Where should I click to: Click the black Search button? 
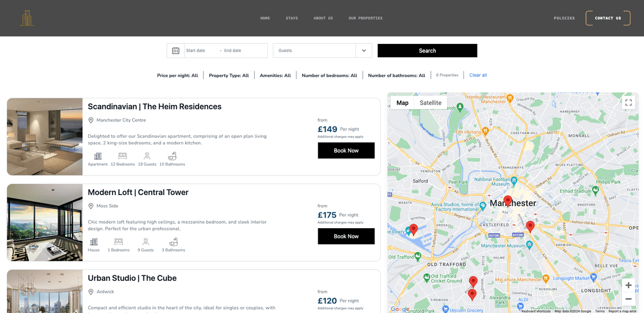click(427, 51)
